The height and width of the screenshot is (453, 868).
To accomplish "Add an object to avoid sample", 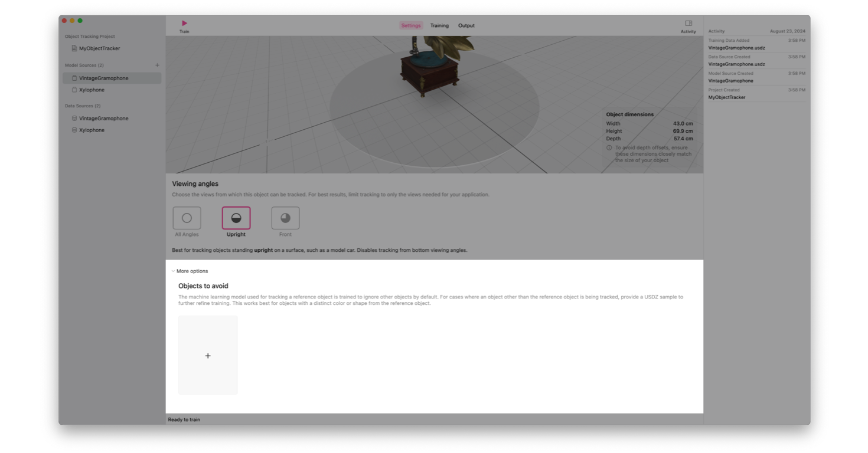I will [208, 356].
